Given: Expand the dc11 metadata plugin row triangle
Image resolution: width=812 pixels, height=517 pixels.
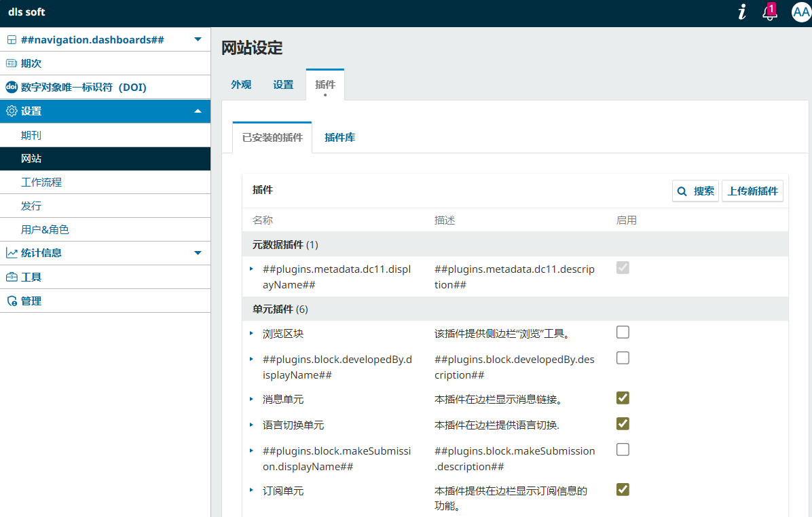Looking at the screenshot, I should click(x=251, y=269).
